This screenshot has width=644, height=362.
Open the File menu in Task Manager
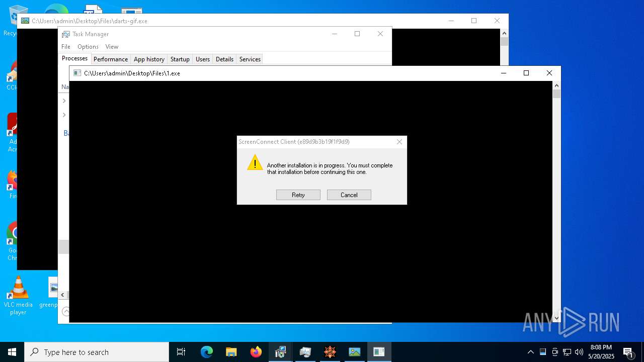tap(66, 47)
